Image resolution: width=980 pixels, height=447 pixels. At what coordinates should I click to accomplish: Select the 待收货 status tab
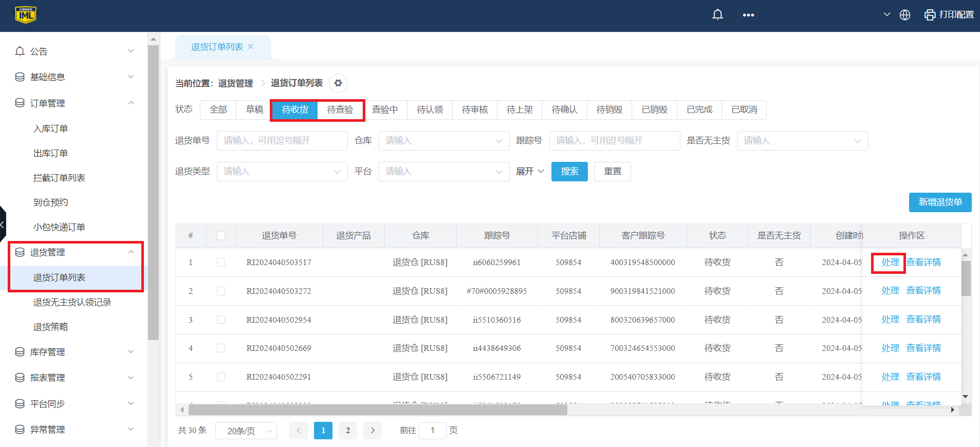(295, 109)
